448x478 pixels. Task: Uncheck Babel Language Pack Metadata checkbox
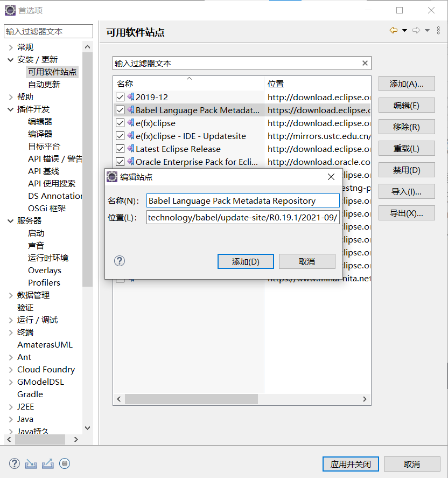120,110
